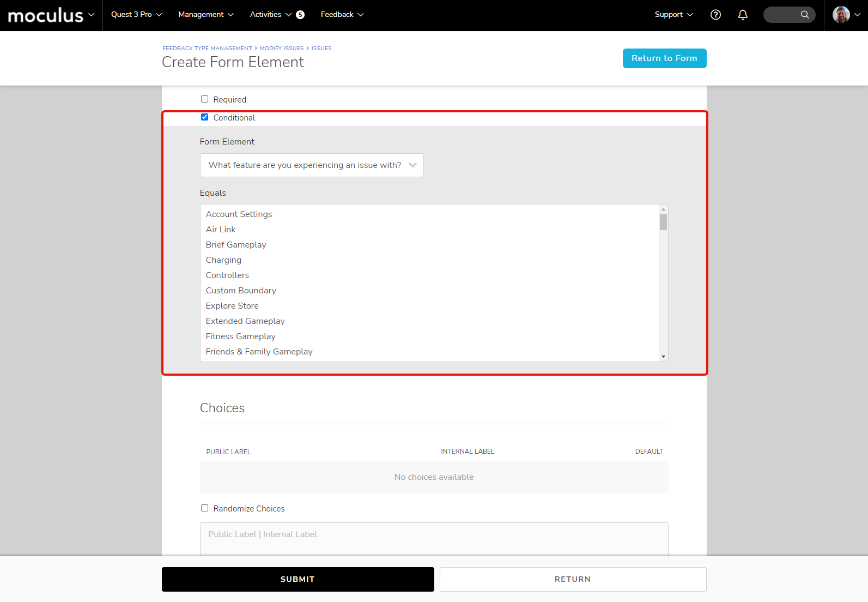Click the search magnifier icon
This screenshot has height=602, width=868.
click(804, 15)
